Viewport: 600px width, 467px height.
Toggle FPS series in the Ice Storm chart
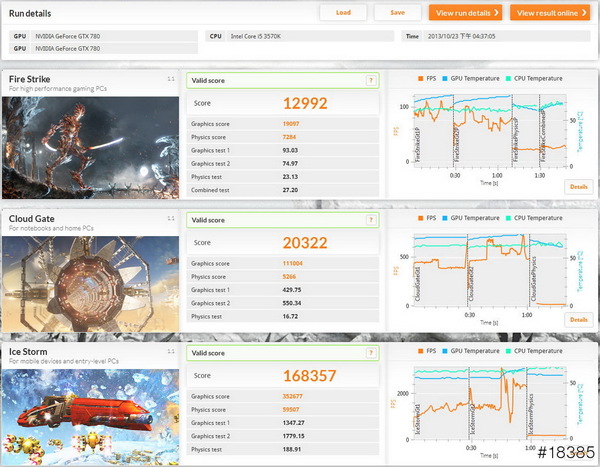(x=418, y=352)
